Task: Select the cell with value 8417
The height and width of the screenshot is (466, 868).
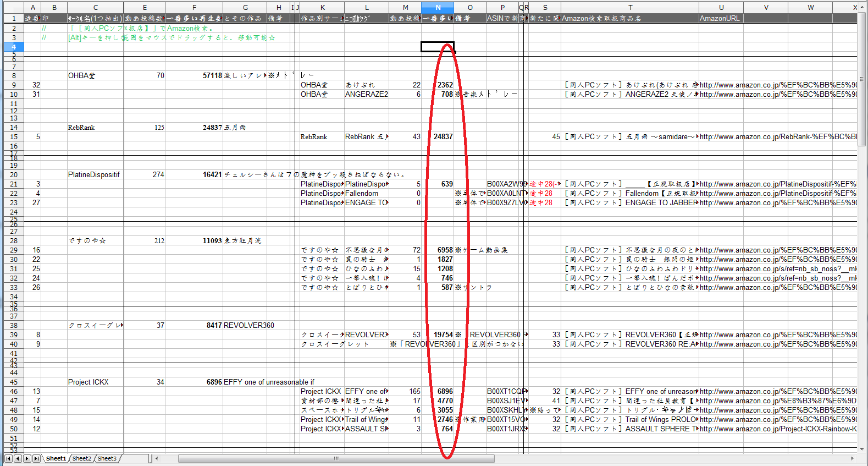Action: point(194,325)
